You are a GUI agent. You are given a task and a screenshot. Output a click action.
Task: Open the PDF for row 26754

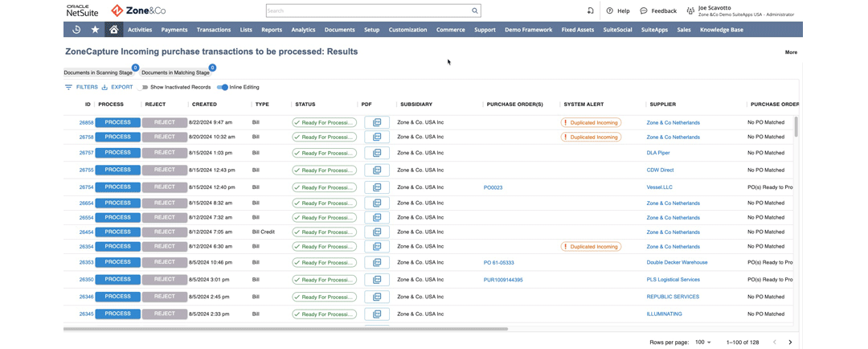377,187
